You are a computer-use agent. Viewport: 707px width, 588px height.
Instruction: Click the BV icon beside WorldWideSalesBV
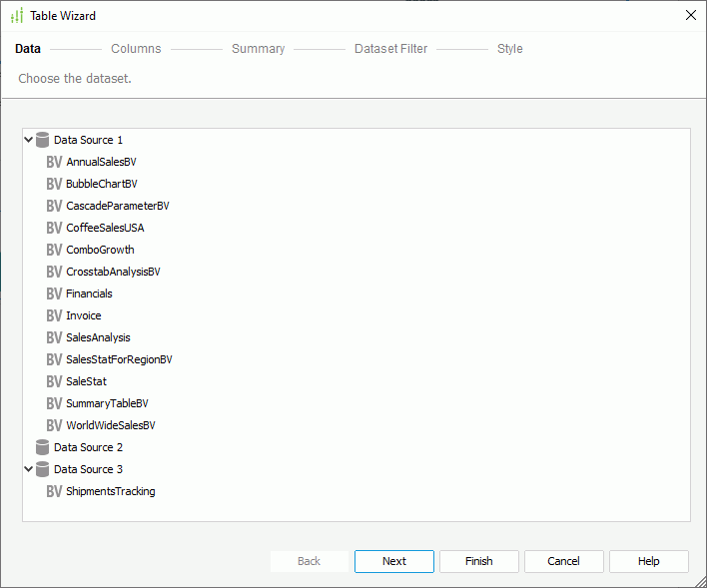pos(54,425)
